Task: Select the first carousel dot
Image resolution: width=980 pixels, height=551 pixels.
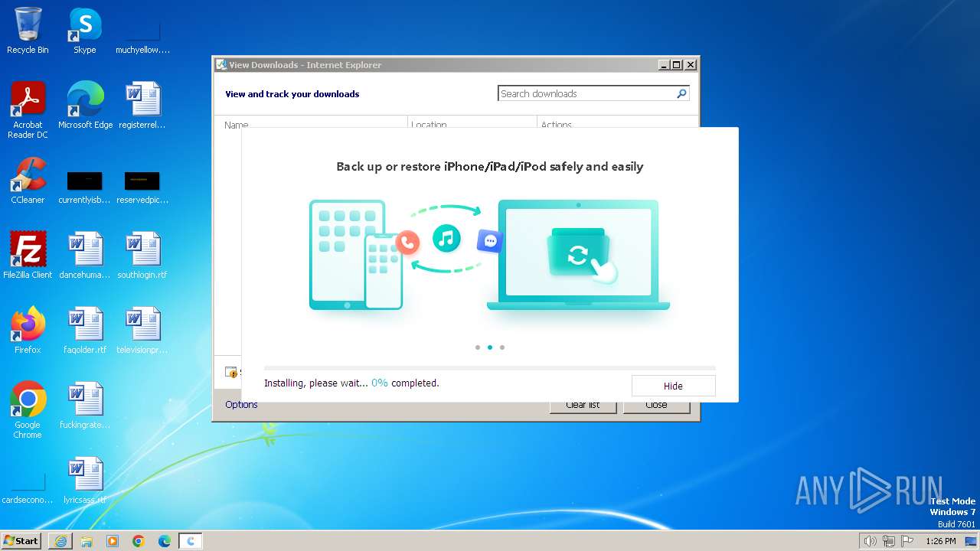Action: click(478, 347)
